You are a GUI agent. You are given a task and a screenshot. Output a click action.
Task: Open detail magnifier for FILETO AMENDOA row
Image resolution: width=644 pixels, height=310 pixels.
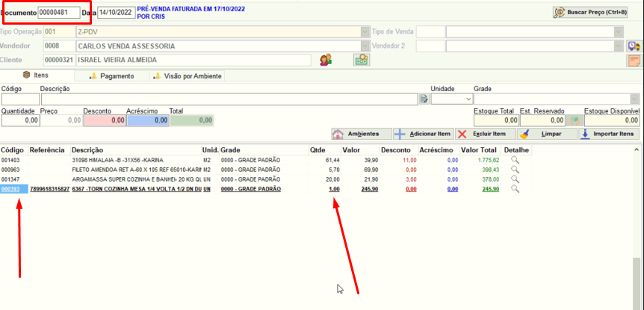click(515, 170)
